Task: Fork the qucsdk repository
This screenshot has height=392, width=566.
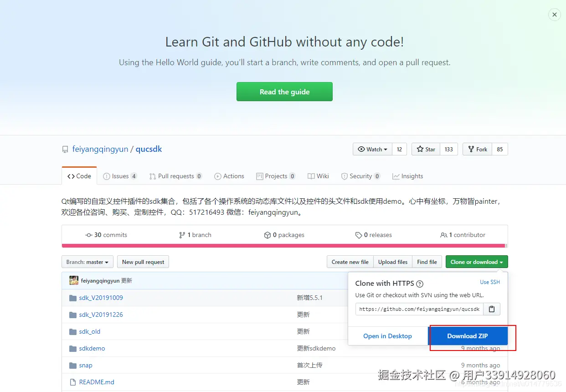Action: (x=477, y=149)
